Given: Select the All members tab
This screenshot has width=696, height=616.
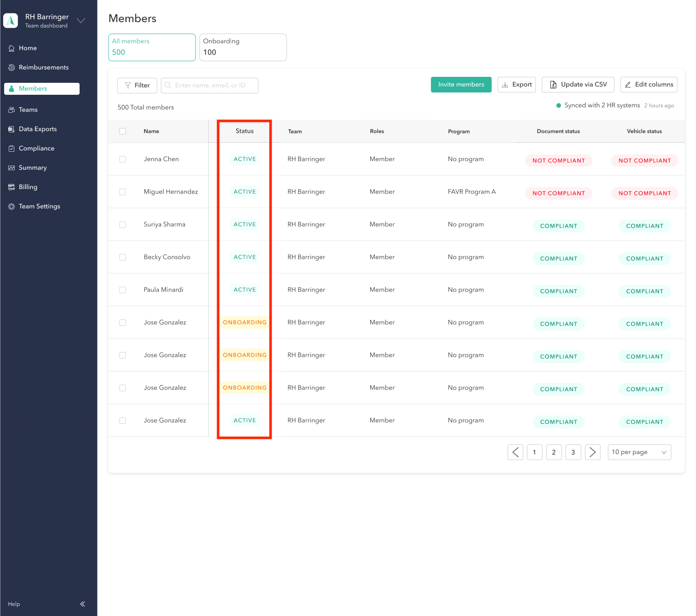Looking at the screenshot, I should [152, 47].
